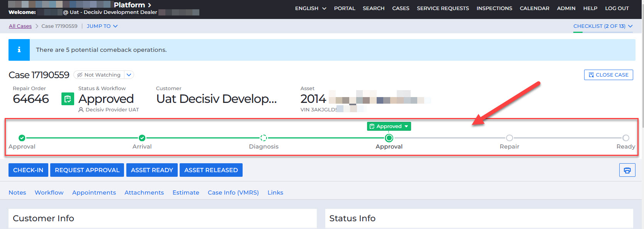The width and height of the screenshot is (644, 229).
Task: Click the Ready step circle
Action: 625,138
